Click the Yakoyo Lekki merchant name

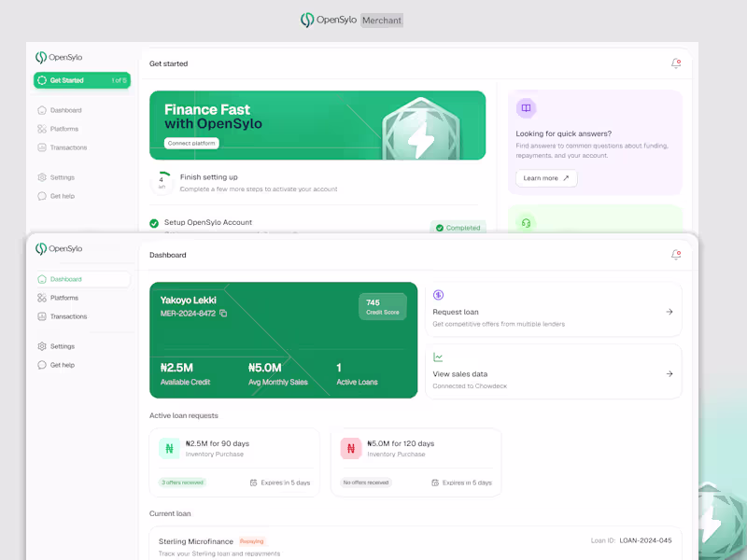pyautogui.click(x=189, y=300)
